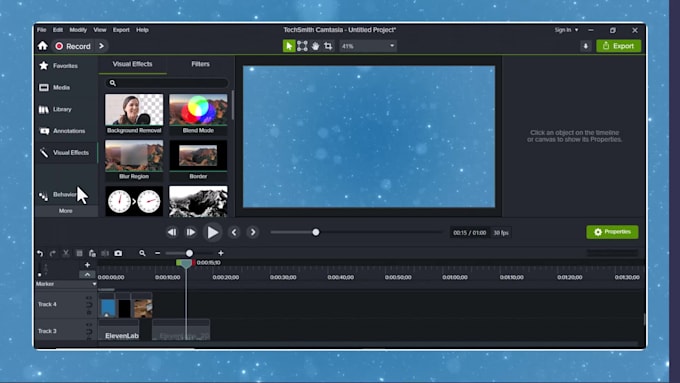Capture a frame snapshot with camera icon
The image size is (680, 383).
[x=118, y=253]
